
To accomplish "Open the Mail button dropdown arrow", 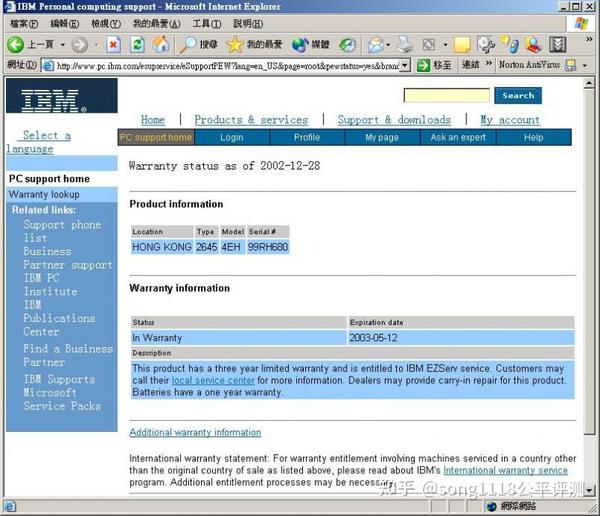I will (388, 45).
